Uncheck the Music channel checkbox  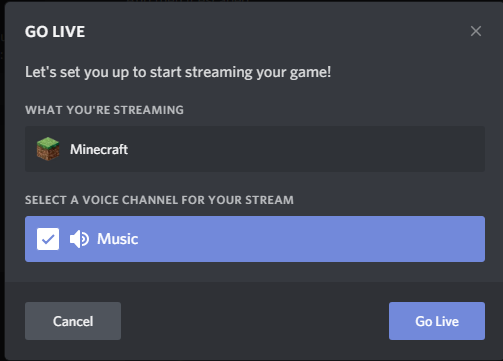pyautogui.click(x=48, y=239)
